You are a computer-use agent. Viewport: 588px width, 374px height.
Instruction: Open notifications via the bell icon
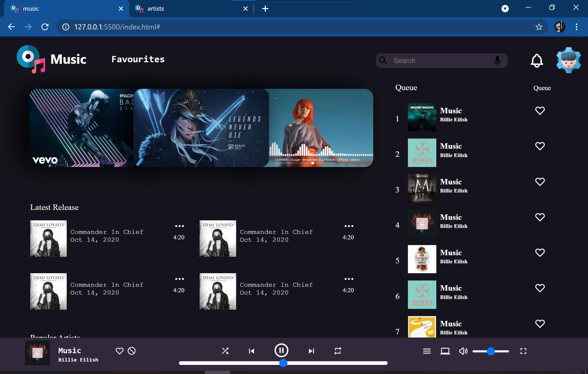(537, 60)
